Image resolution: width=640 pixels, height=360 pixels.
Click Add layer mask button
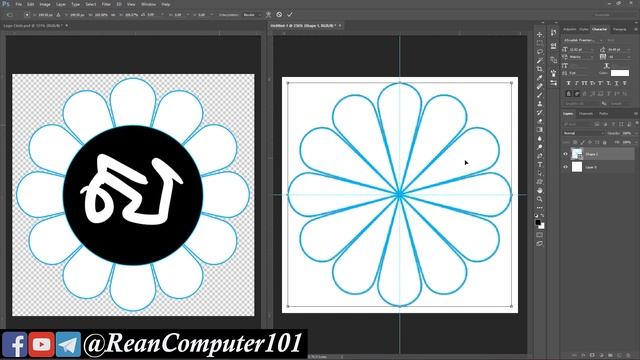pos(592,356)
